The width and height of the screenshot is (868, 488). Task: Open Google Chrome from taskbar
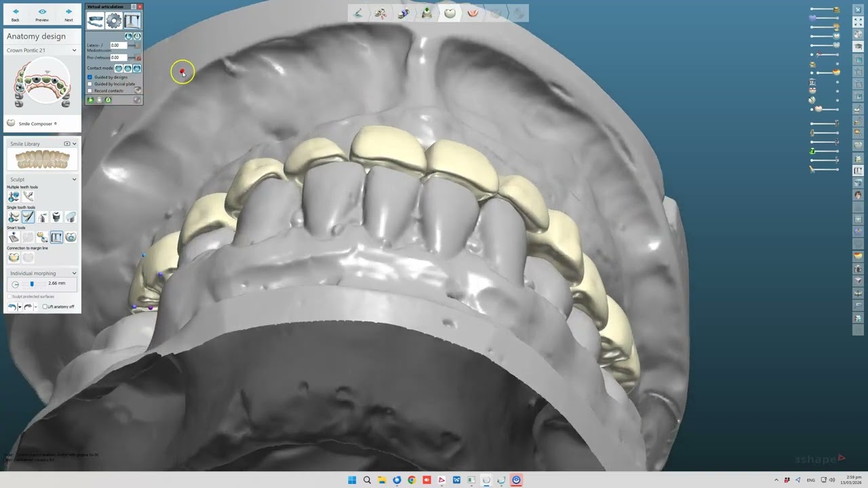[412, 480]
